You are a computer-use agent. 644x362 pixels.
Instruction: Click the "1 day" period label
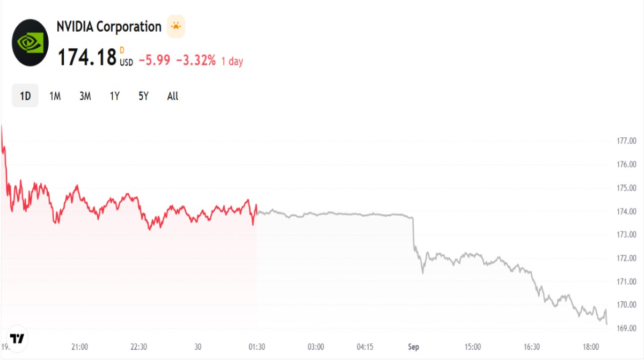[x=232, y=61]
